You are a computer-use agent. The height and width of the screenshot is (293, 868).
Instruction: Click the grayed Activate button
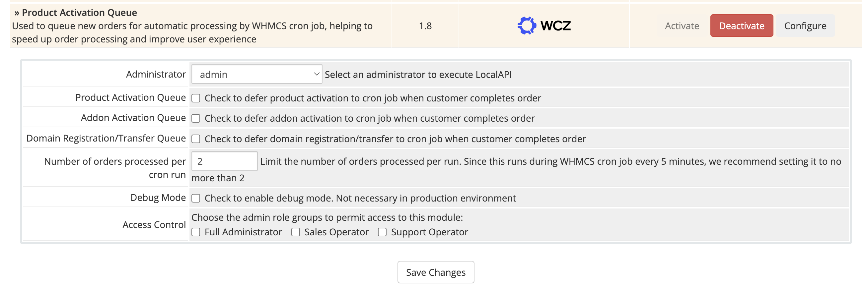pos(682,26)
